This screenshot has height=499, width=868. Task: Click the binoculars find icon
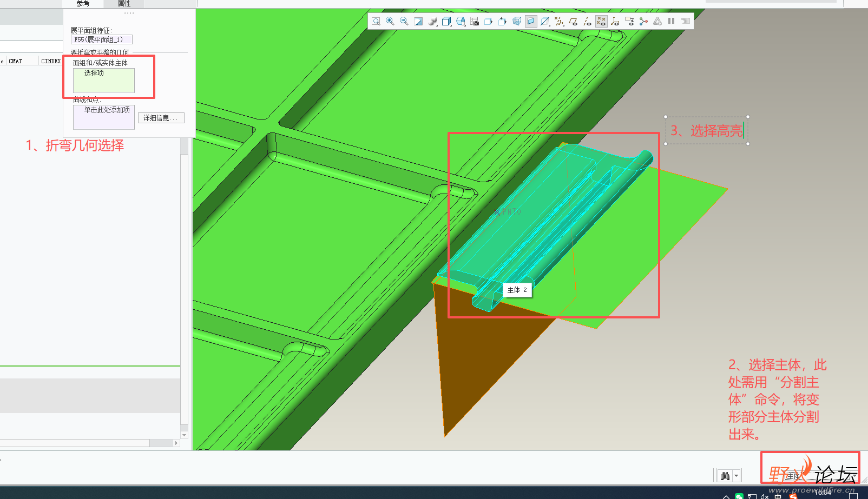click(x=725, y=476)
